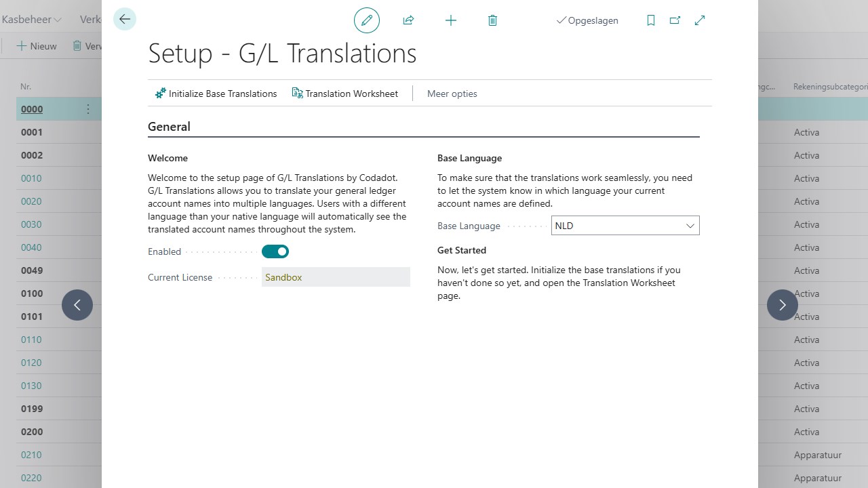Screen dimensions: 868x488
Task: Click the Opgeslagen status indicator
Action: pyautogui.click(x=587, y=20)
